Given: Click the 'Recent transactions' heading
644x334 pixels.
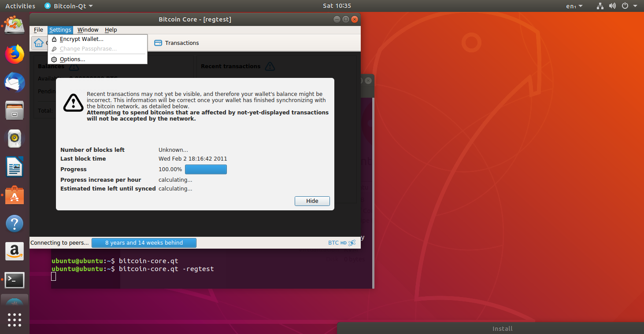Looking at the screenshot, I should pyautogui.click(x=231, y=66).
